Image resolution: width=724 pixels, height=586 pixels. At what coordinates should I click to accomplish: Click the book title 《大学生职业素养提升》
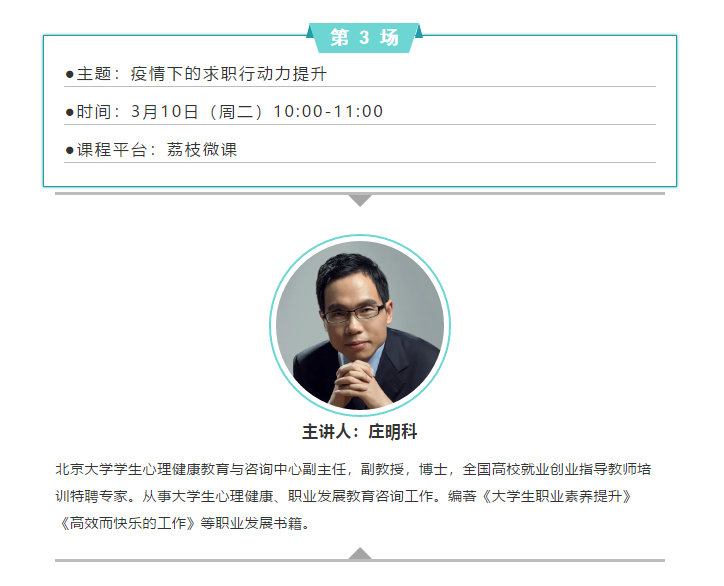556,496
